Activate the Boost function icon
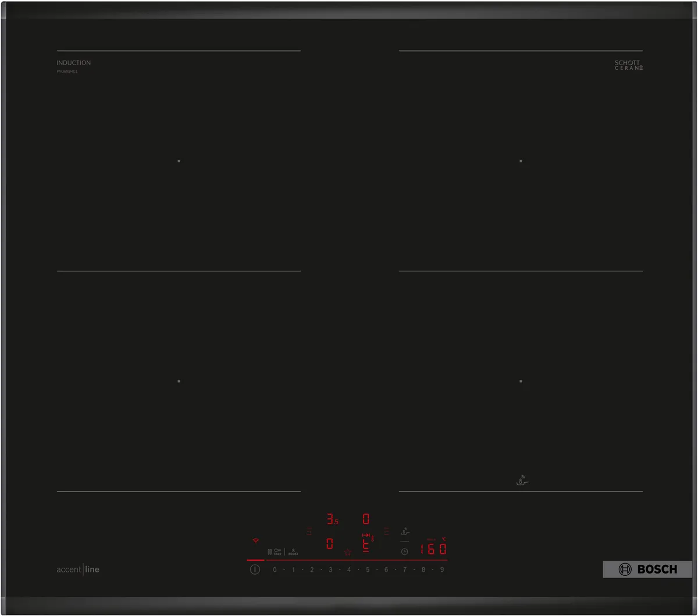 294,551
